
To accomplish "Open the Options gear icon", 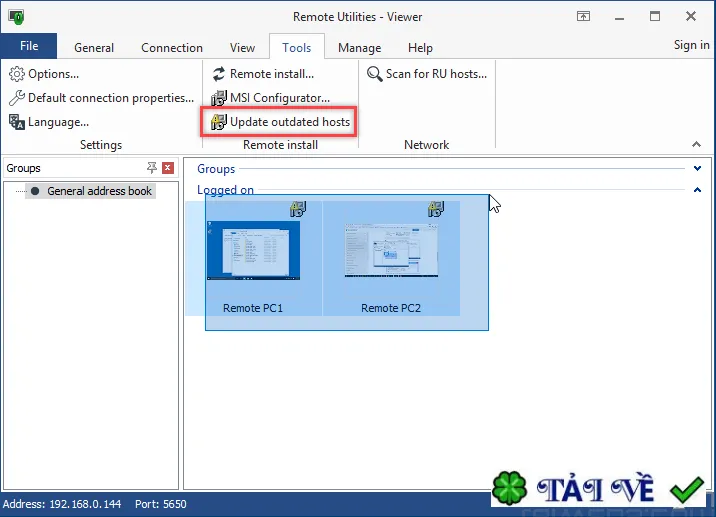I will coord(16,74).
